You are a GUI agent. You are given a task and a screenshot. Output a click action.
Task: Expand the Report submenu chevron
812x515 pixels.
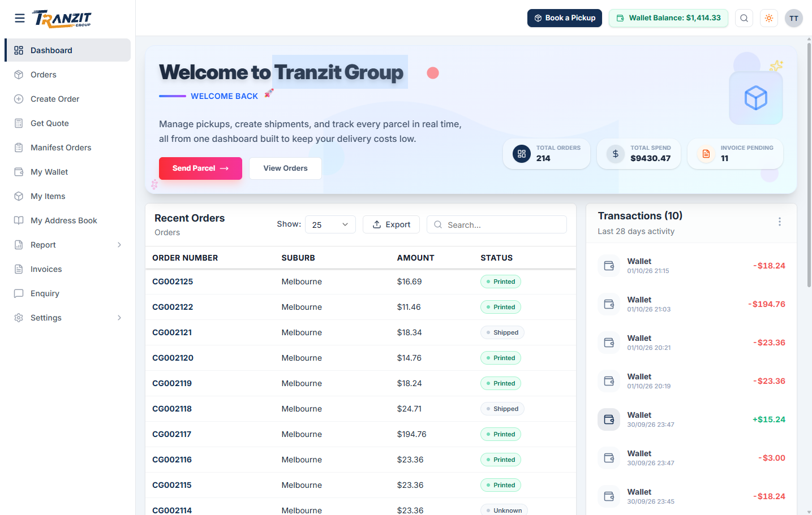tap(119, 245)
